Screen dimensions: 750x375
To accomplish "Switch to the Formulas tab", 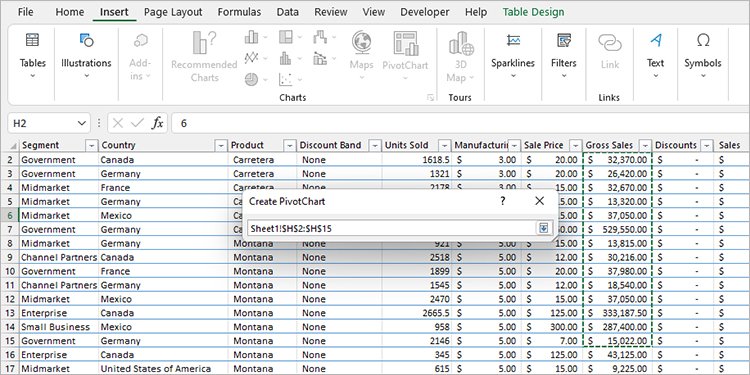I will pos(239,12).
